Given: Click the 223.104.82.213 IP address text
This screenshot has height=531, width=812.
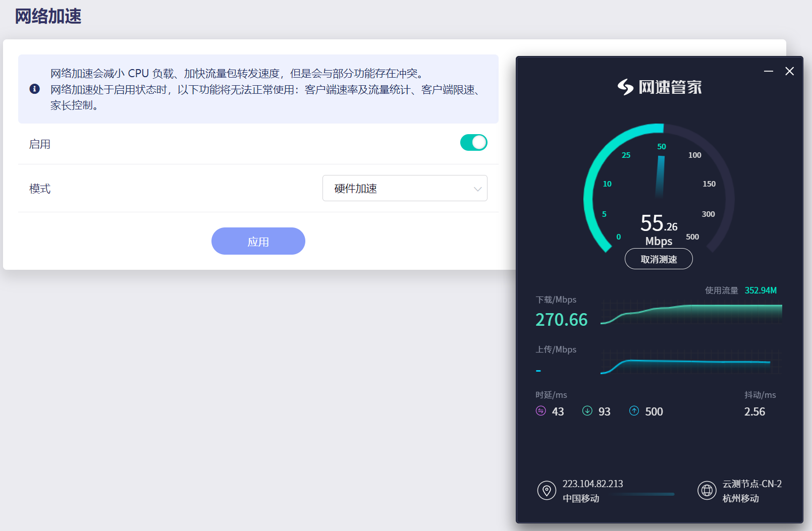Looking at the screenshot, I should [592, 484].
